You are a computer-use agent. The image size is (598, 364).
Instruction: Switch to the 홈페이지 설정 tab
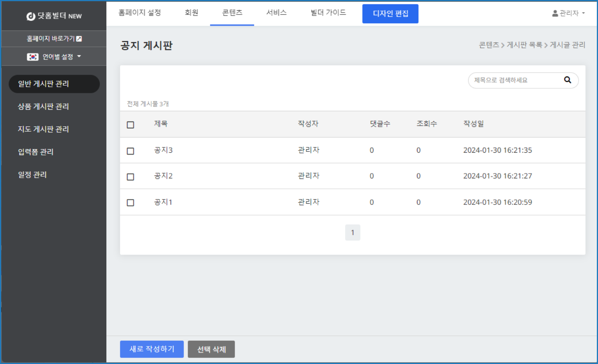139,13
